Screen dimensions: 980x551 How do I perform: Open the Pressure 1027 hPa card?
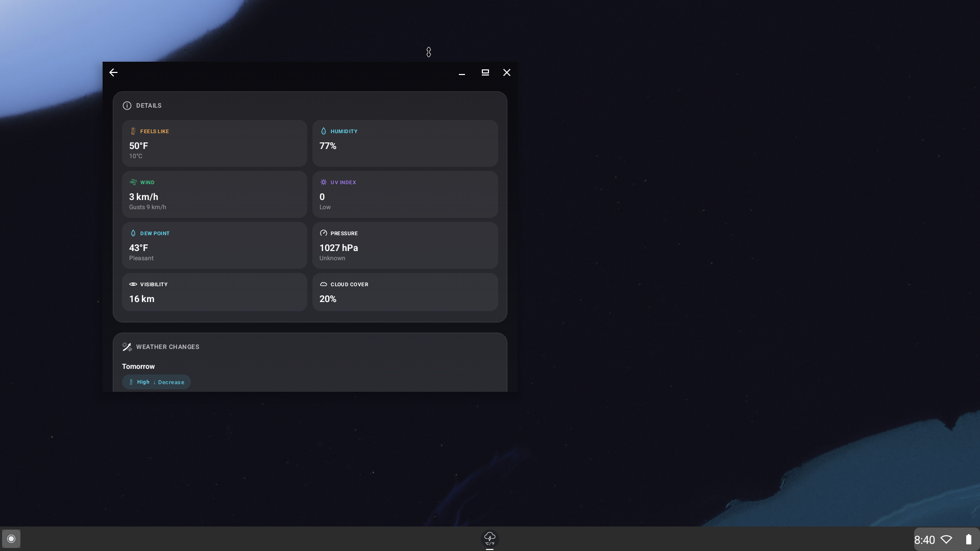[405, 245]
